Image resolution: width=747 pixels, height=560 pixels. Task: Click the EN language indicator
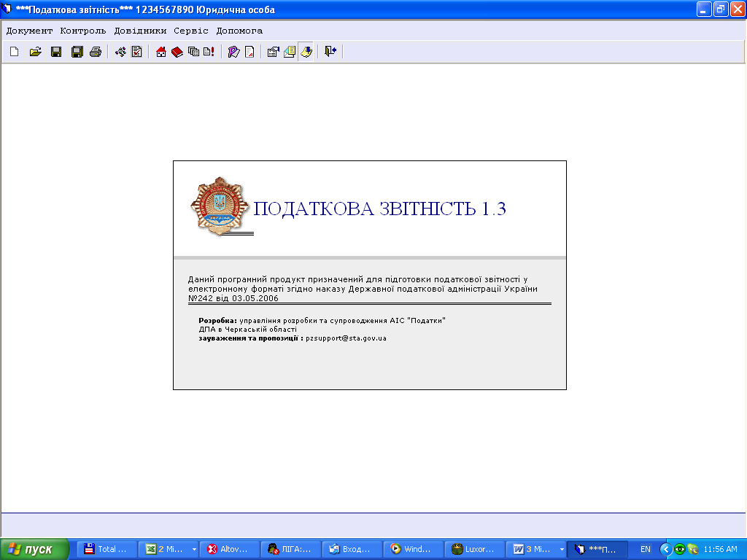(x=646, y=549)
